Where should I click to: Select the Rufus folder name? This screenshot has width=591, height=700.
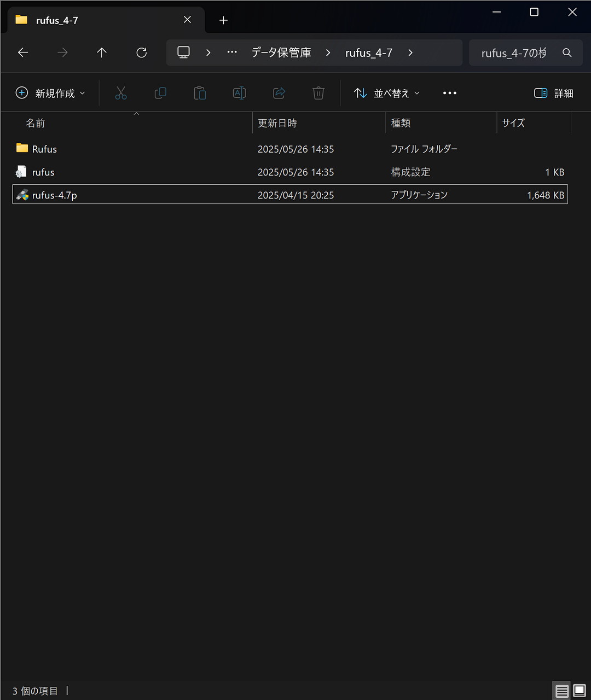(44, 149)
